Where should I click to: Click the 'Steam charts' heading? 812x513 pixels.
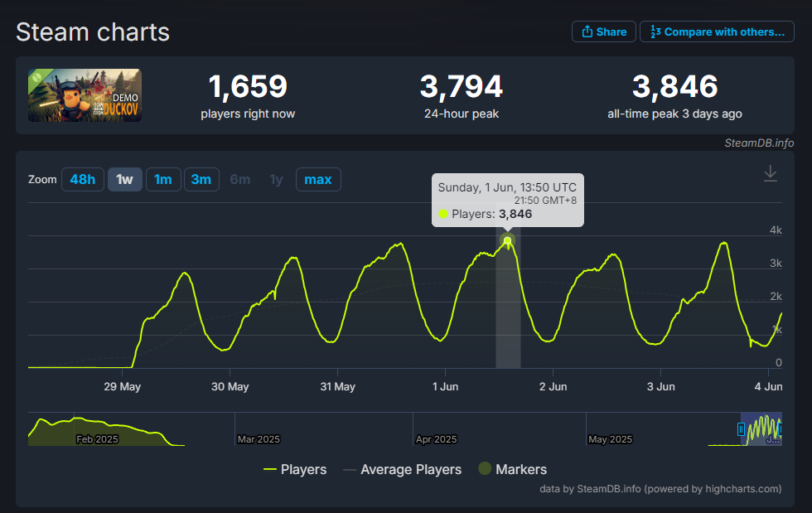(93, 32)
